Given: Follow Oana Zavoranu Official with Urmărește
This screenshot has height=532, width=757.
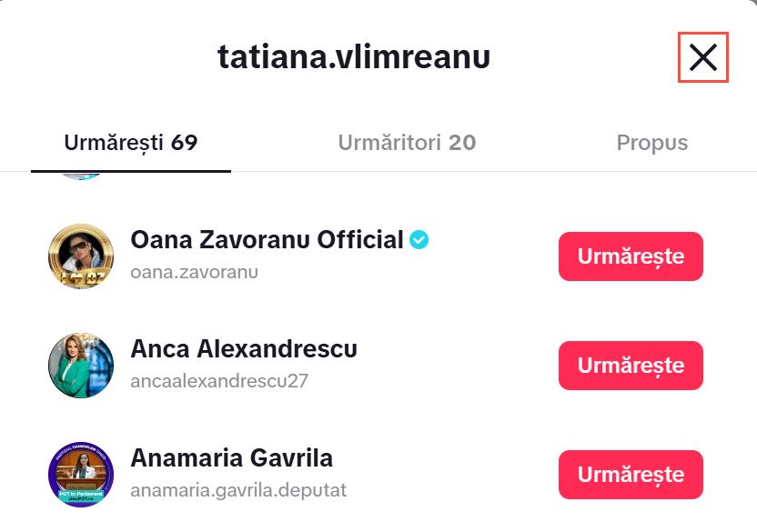Looking at the screenshot, I should [x=631, y=256].
